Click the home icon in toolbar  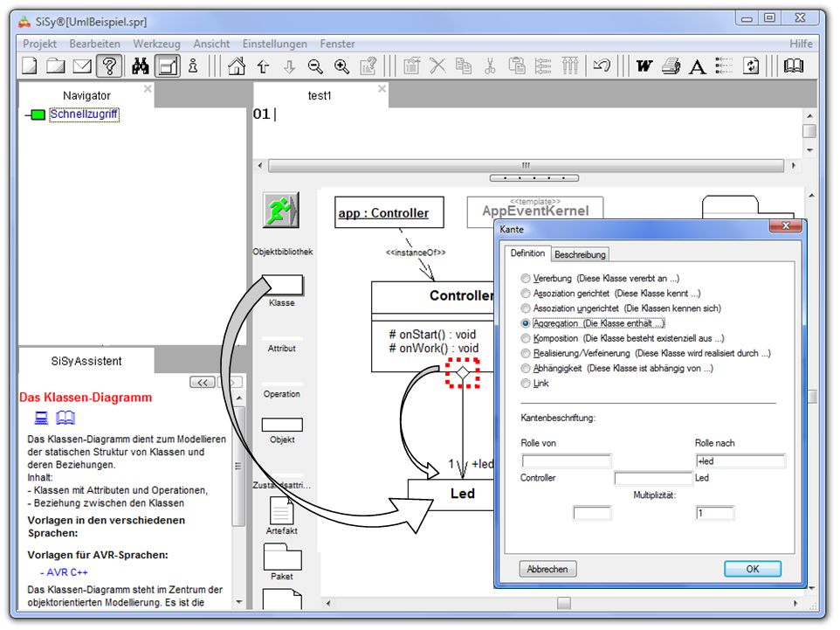pos(236,66)
